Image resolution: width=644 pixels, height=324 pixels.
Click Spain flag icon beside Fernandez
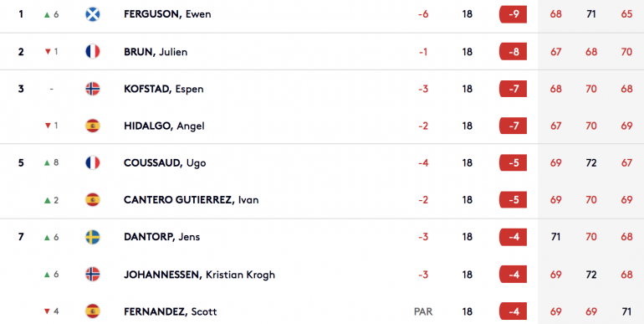tap(92, 311)
